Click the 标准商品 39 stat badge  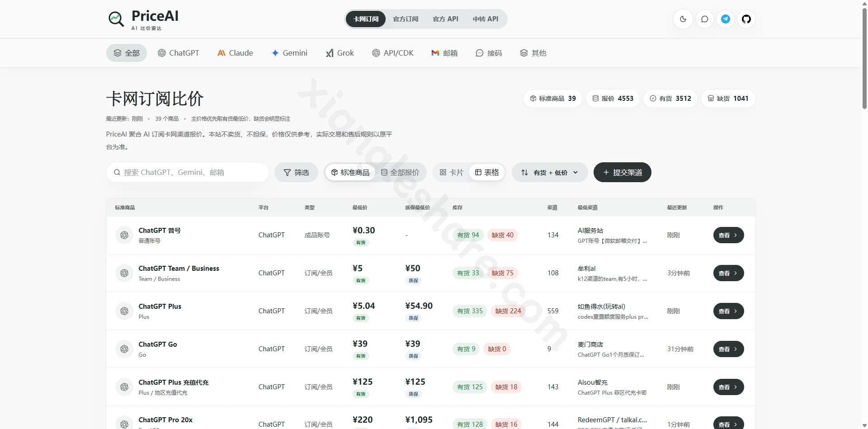coord(553,99)
